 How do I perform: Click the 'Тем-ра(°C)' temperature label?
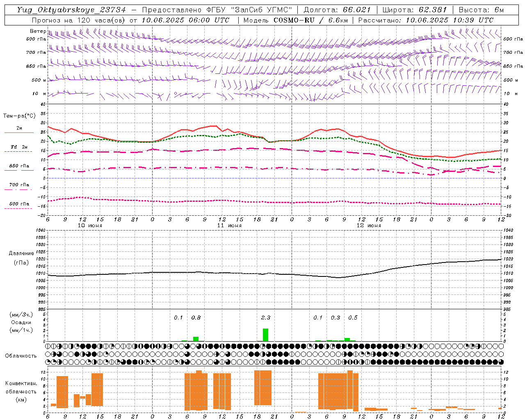pos(19,116)
